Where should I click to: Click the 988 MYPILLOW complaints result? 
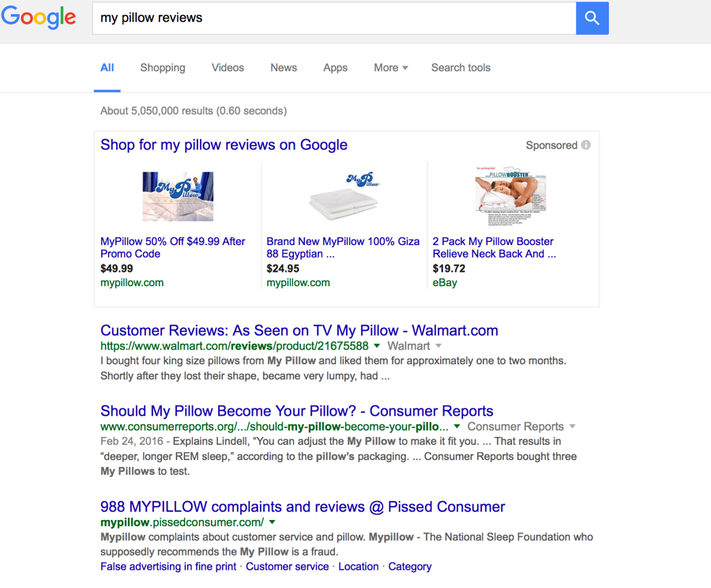303,507
